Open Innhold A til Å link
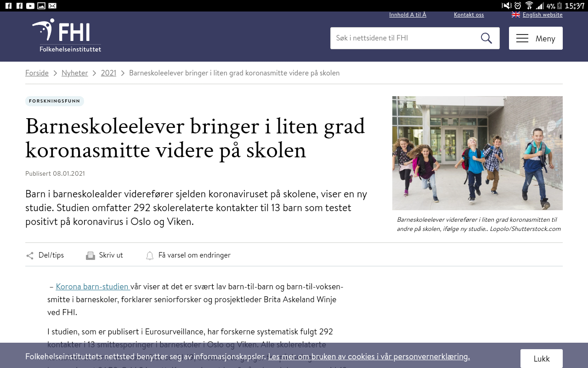 (407, 15)
